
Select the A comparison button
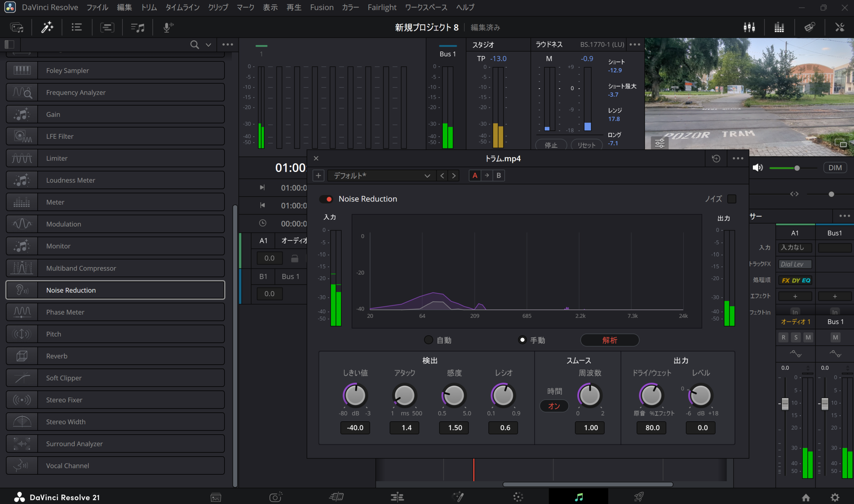[475, 175]
